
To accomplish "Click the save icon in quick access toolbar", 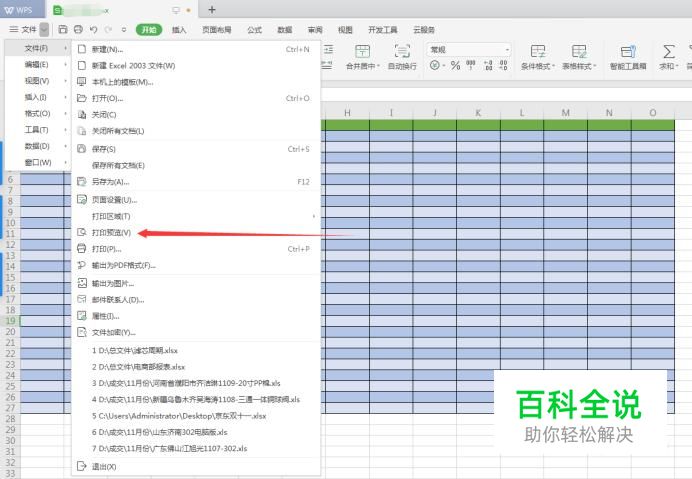I will point(64,30).
